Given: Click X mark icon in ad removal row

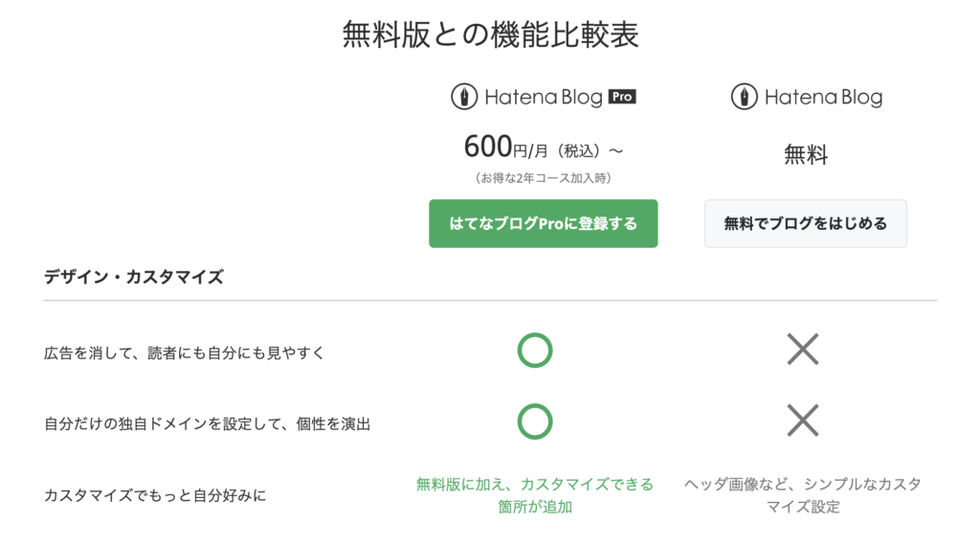Looking at the screenshot, I should tap(802, 351).
